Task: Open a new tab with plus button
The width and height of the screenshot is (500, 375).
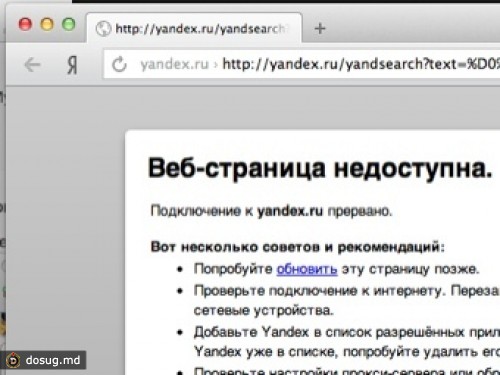Action: point(320,29)
